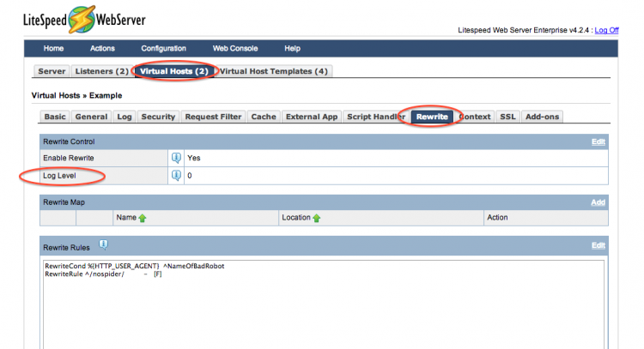The width and height of the screenshot is (644, 349).
Task: Open the Request Filter tab
Action: (213, 117)
